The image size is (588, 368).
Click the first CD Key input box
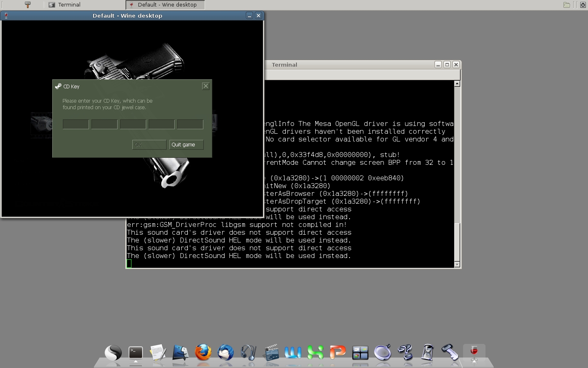point(76,124)
